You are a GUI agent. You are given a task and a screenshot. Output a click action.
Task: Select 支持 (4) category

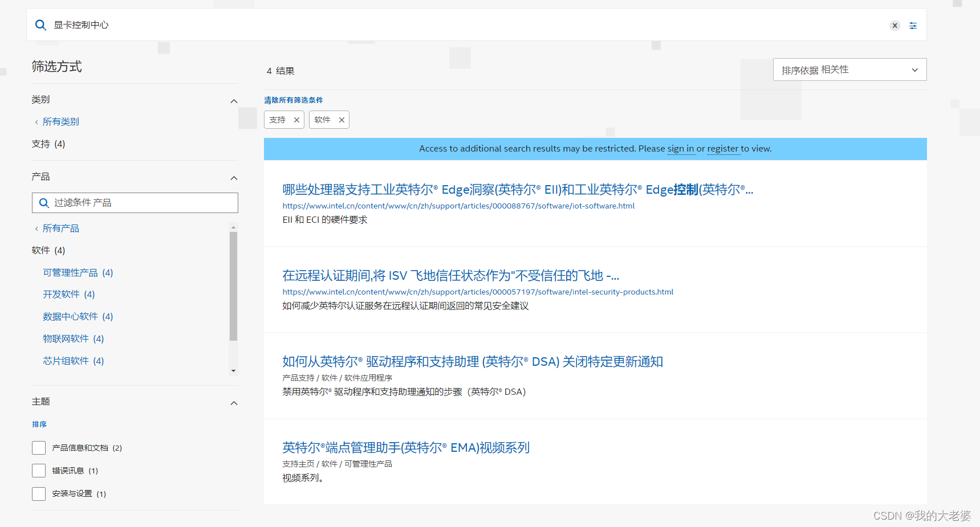coord(48,144)
